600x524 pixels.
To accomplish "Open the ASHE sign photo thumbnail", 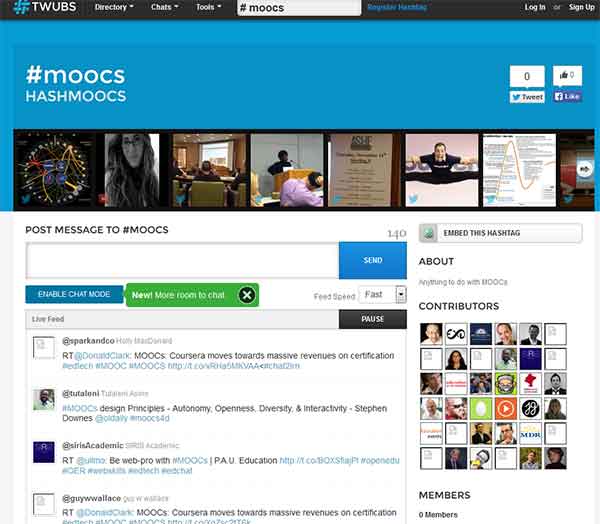I will [364, 170].
